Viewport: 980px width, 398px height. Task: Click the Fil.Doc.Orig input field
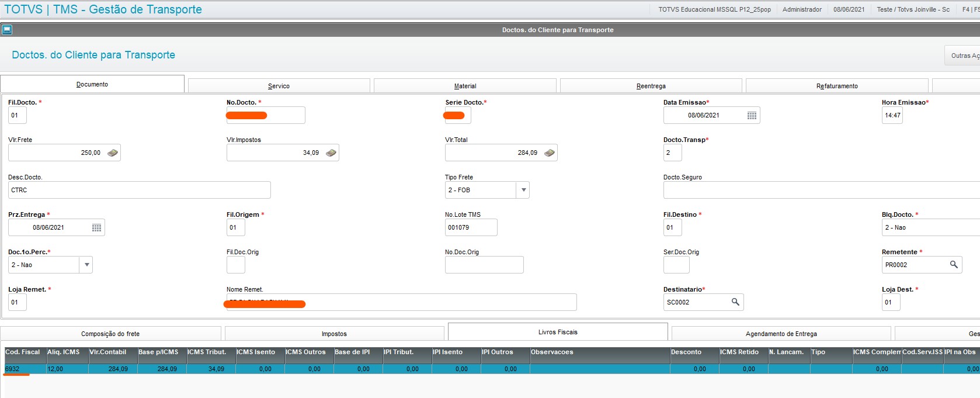pos(235,265)
